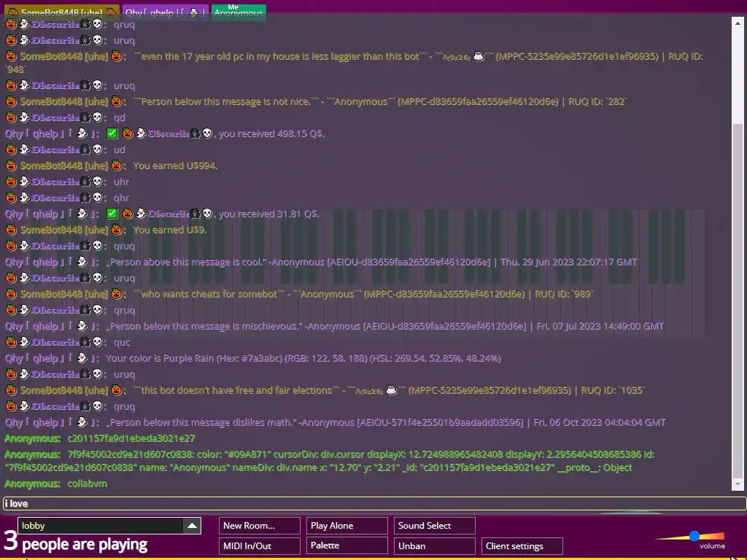The image size is (747, 560).
Task: Click the message 'You earned U$9.'
Action: pyautogui.click(x=170, y=230)
